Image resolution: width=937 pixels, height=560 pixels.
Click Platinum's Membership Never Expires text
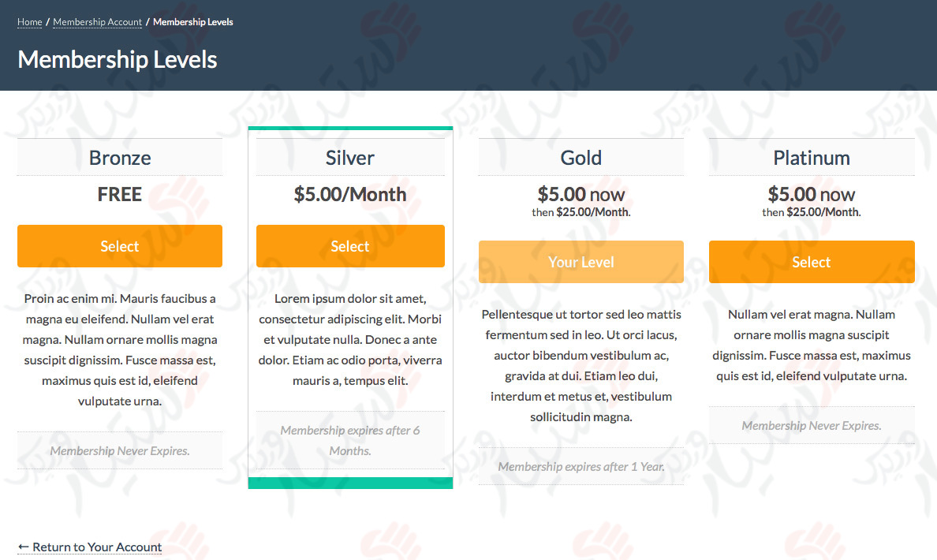pyautogui.click(x=812, y=425)
